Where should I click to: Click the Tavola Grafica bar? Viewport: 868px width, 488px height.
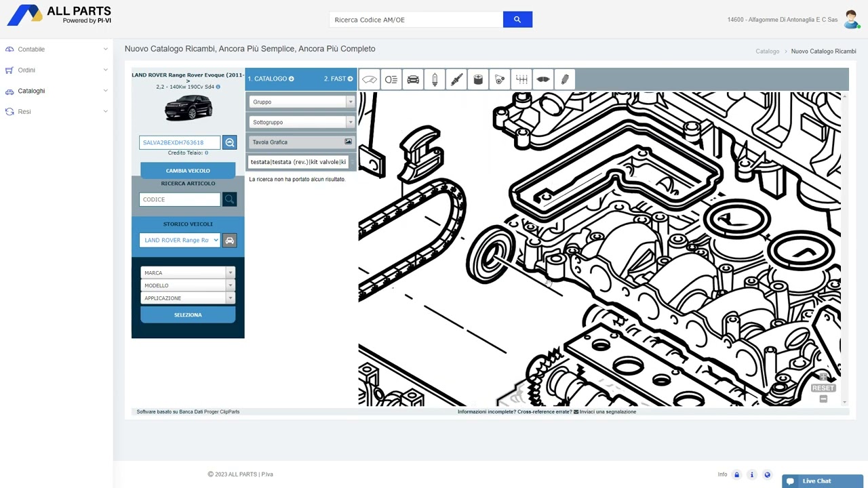(302, 142)
